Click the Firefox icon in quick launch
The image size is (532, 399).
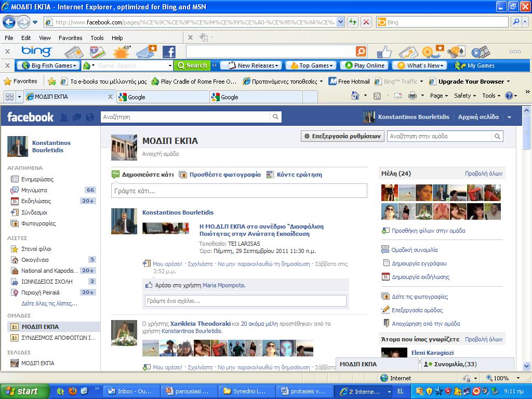pos(72,391)
